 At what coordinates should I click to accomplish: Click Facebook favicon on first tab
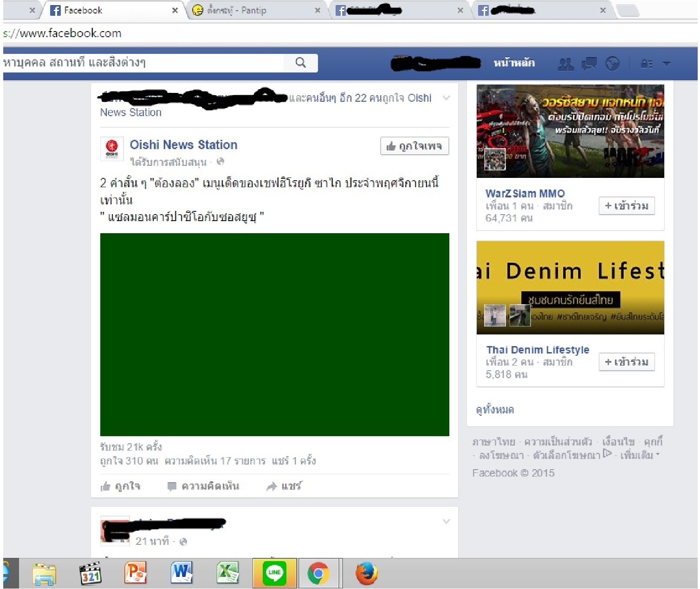point(55,10)
